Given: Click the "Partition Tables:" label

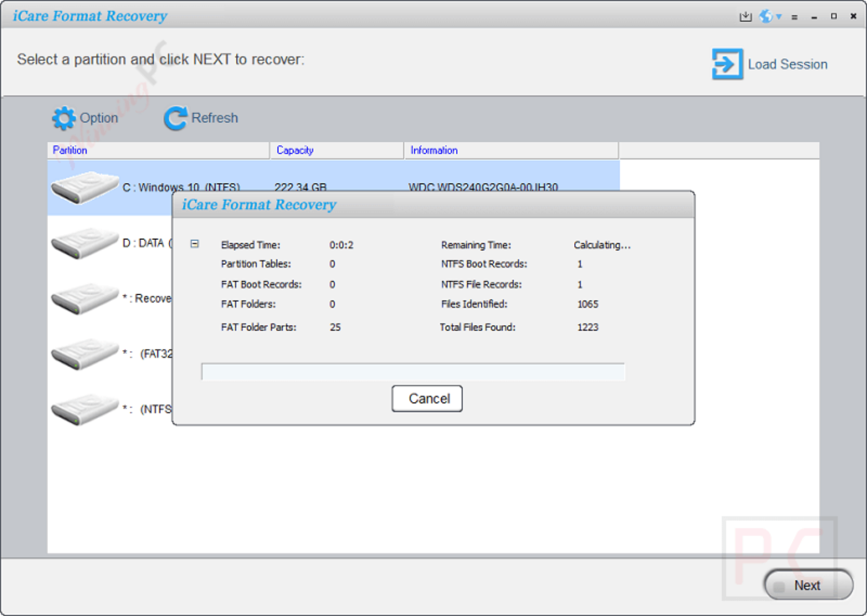Looking at the screenshot, I should pos(256,264).
